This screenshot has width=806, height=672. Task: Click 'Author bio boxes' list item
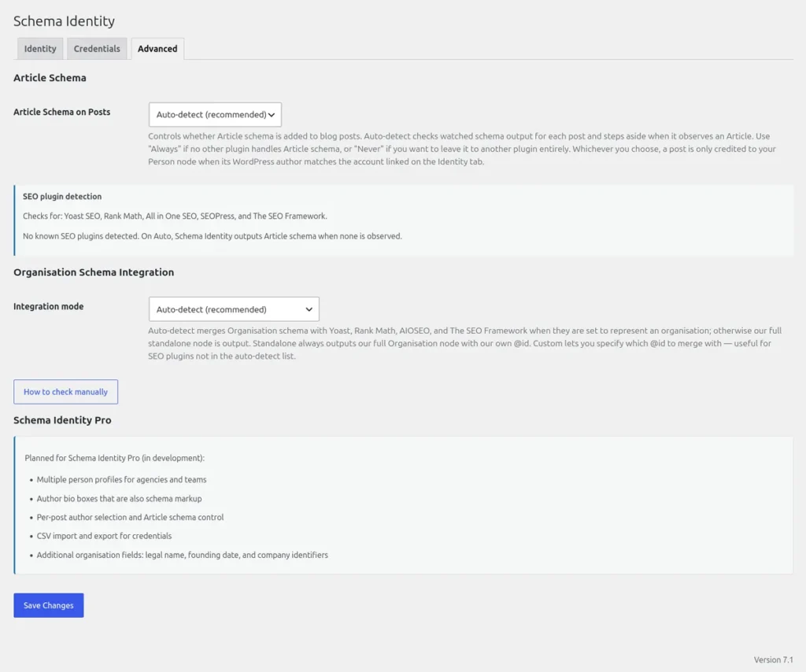[120, 499]
